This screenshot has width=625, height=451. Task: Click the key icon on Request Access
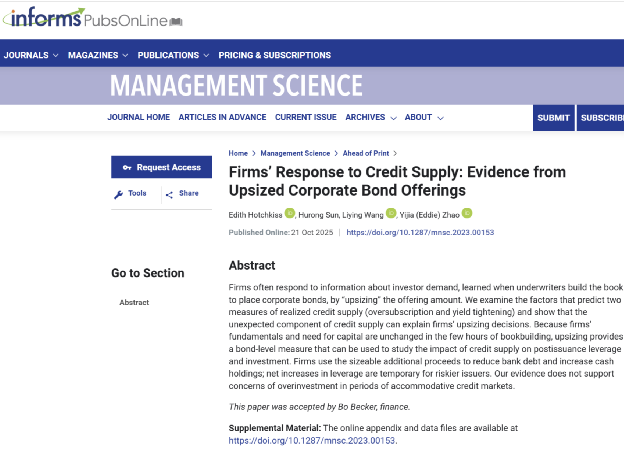click(x=127, y=168)
